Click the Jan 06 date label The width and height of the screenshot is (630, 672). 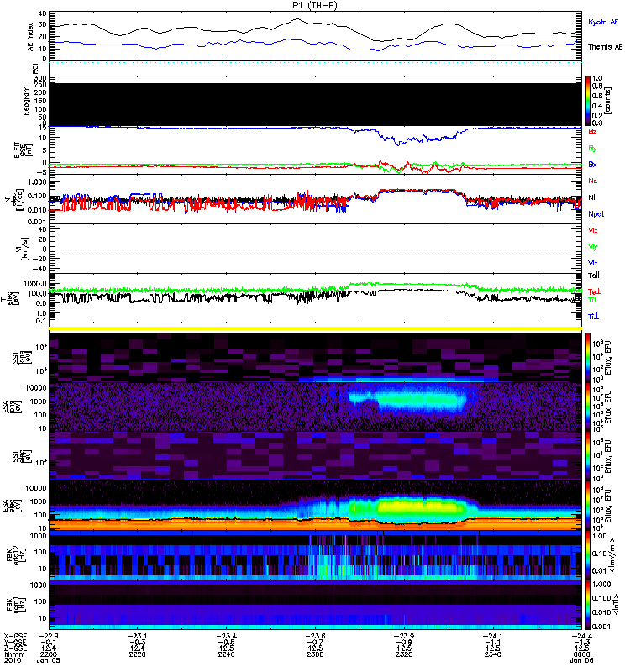[x=581, y=660]
